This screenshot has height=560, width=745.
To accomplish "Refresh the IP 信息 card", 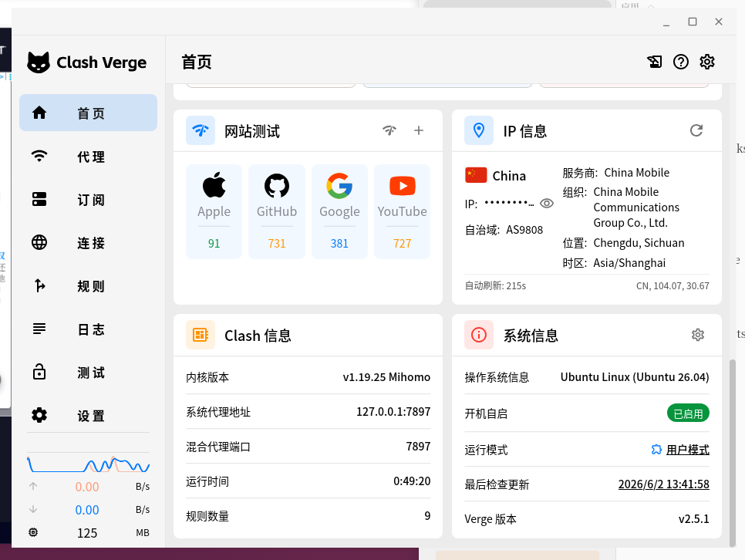I will [x=696, y=130].
